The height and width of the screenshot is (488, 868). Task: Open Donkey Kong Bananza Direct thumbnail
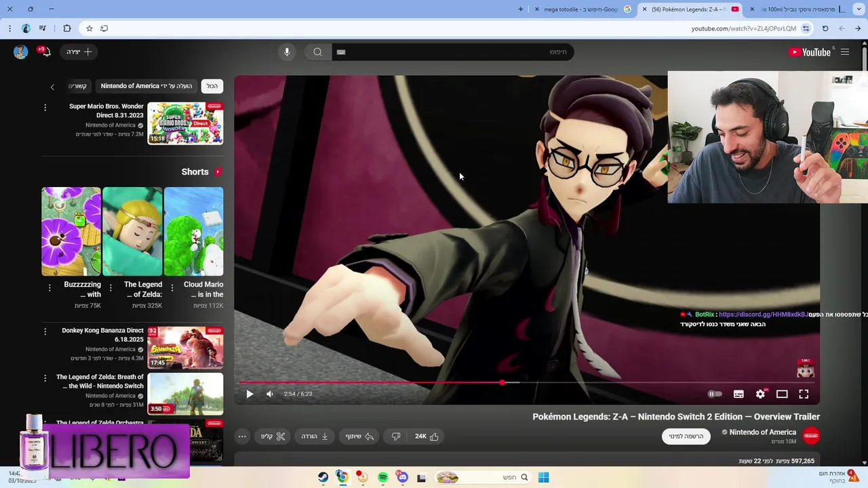pos(185,347)
